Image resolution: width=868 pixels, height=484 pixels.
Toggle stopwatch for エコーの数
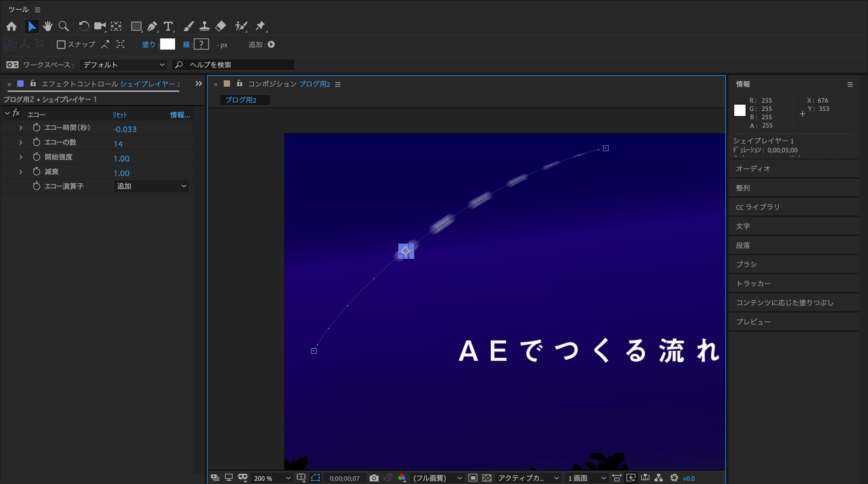point(36,142)
